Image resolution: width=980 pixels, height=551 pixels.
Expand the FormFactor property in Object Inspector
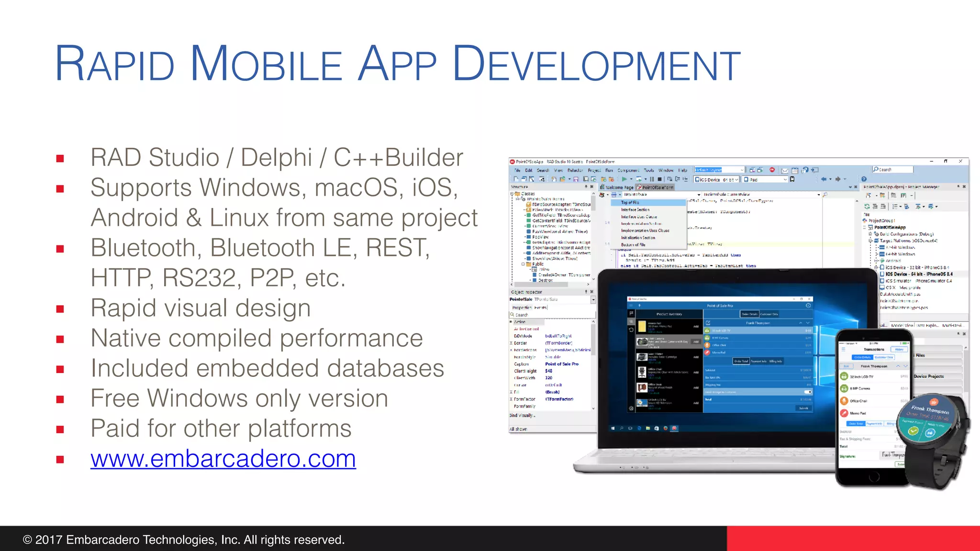(511, 399)
